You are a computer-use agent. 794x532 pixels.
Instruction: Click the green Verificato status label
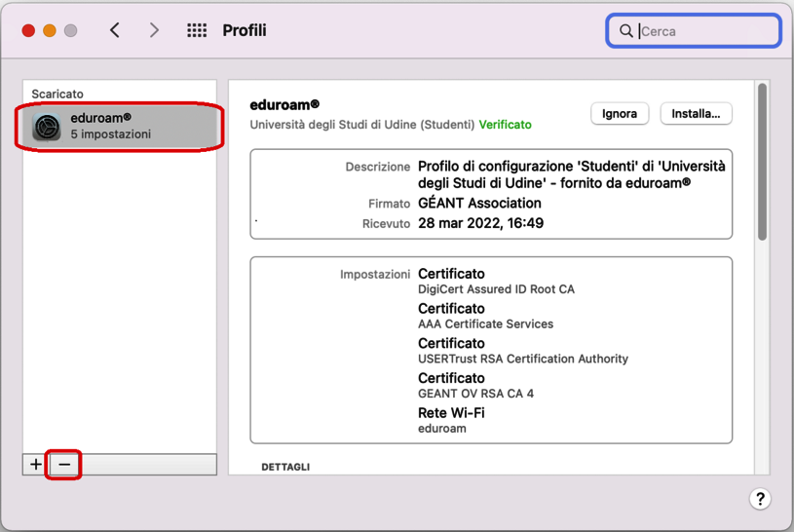tap(505, 125)
